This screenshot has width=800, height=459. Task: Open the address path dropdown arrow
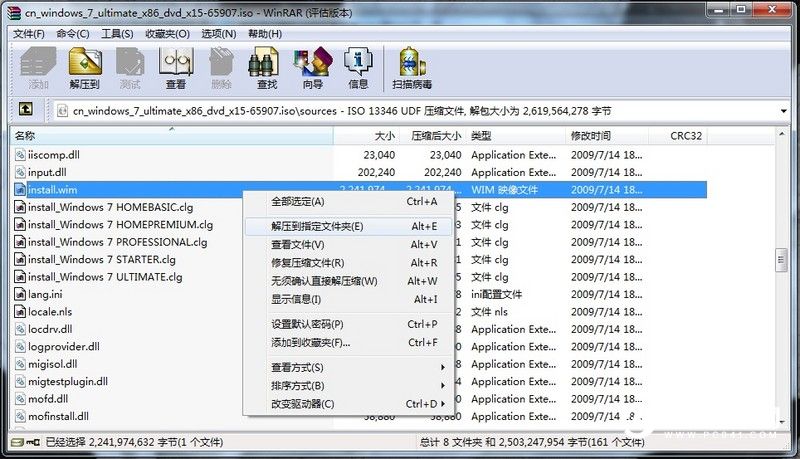(783, 111)
